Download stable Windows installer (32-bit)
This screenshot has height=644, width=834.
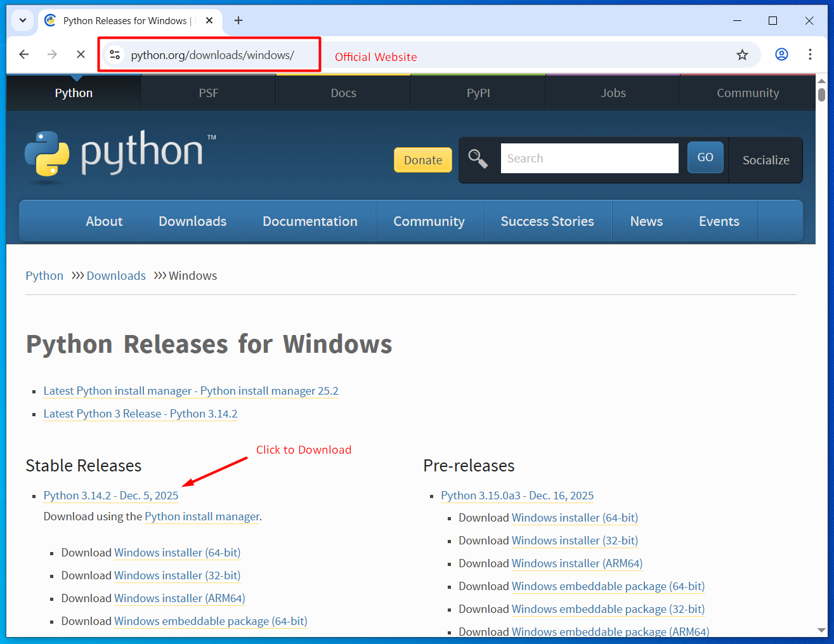coord(177,575)
